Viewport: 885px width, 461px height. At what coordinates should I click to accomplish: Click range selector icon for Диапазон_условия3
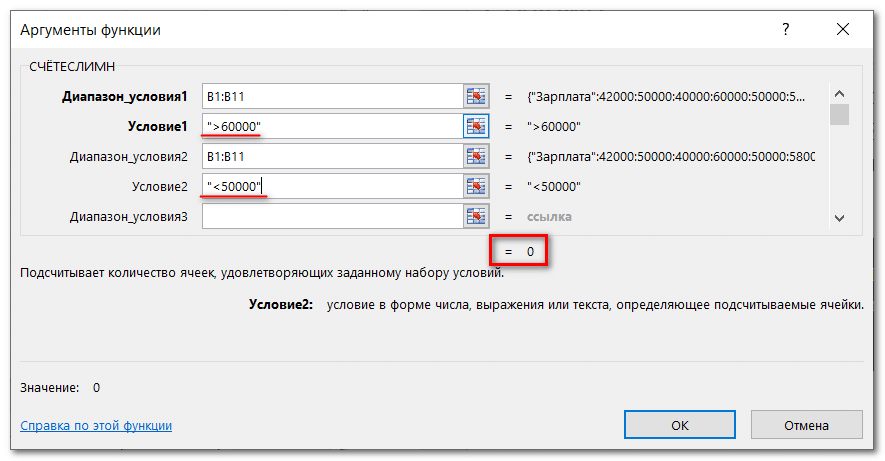[x=476, y=216]
